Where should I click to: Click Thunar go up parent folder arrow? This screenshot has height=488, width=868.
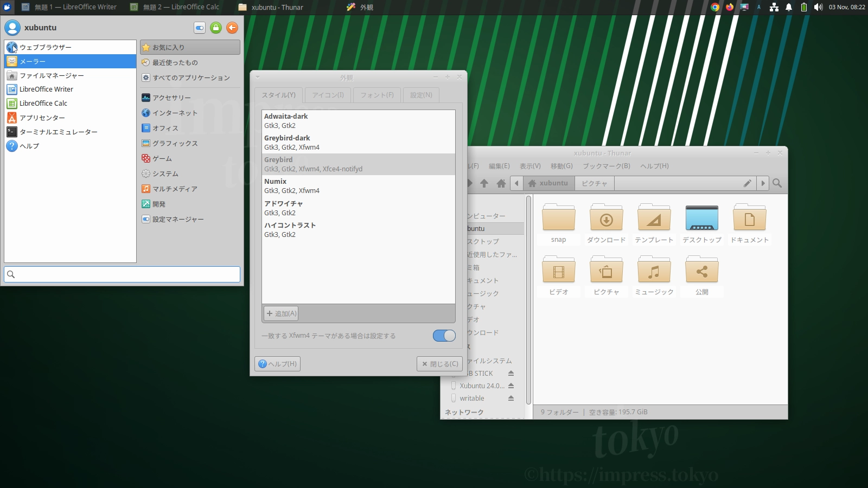pyautogui.click(x=484, y=183)
